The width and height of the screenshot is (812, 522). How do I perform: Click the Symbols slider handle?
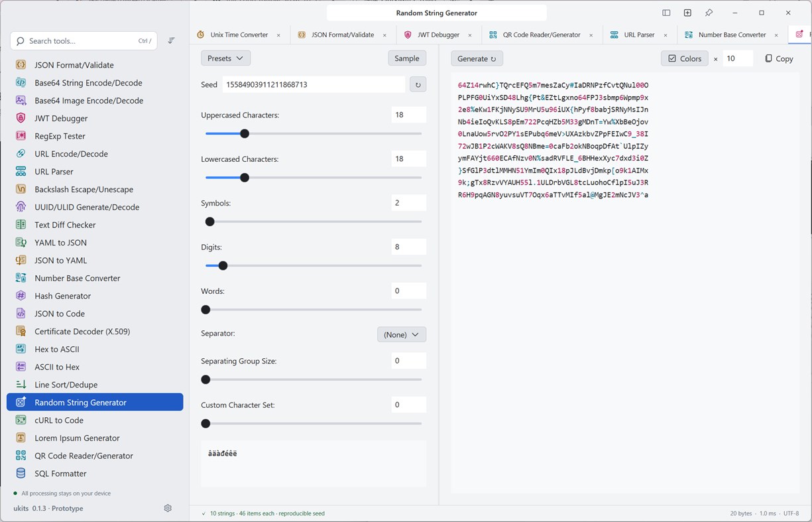(x=210, y=222)
